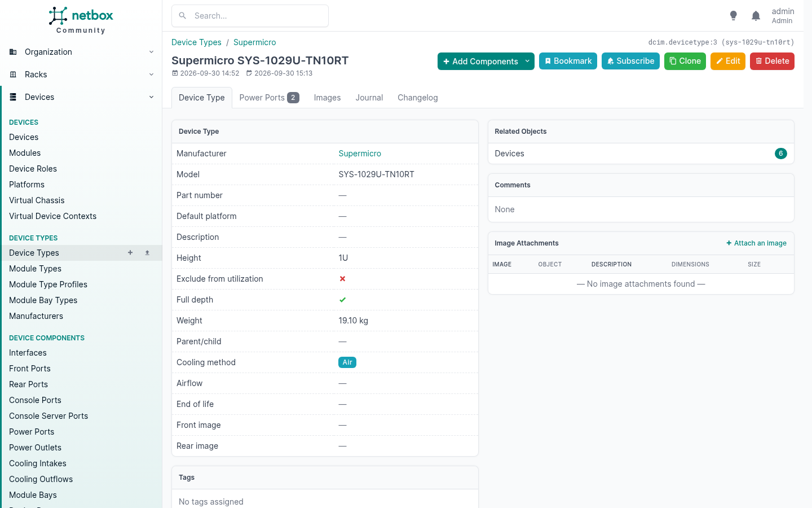Image resolution: width=812 pixels, height=508 pixels.
Task: Open the Supermicro manufacturer link
Action: (x=360, y=154)
